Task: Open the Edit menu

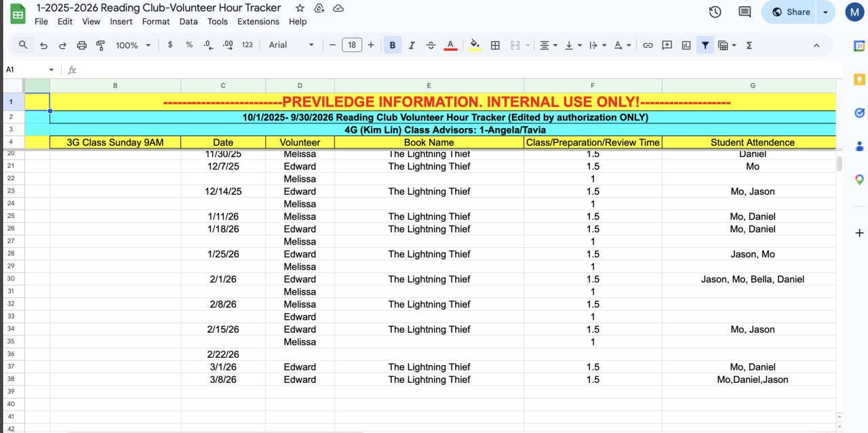Action: pyautogui.click(x=65, y=22)
